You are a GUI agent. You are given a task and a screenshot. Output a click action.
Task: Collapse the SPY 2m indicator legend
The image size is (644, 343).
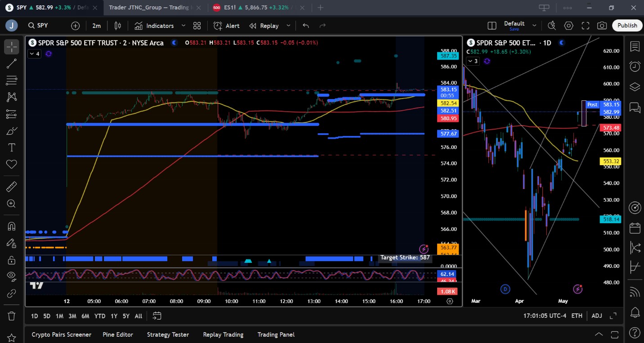34,54
